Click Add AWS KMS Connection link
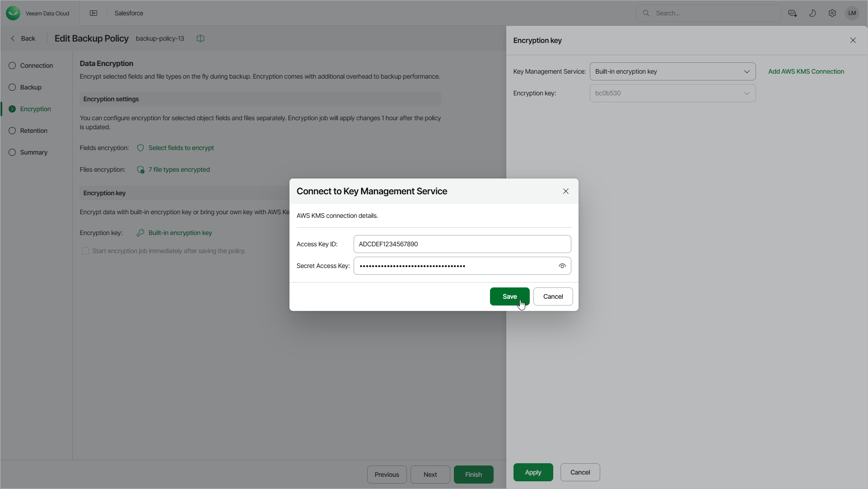This screenshot has height=489, width=868. [806, 71]
